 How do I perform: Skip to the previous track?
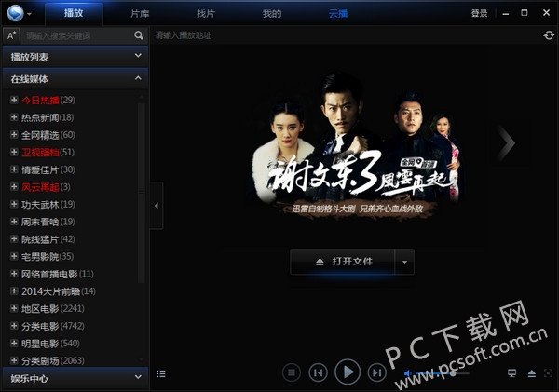point(318,373)
